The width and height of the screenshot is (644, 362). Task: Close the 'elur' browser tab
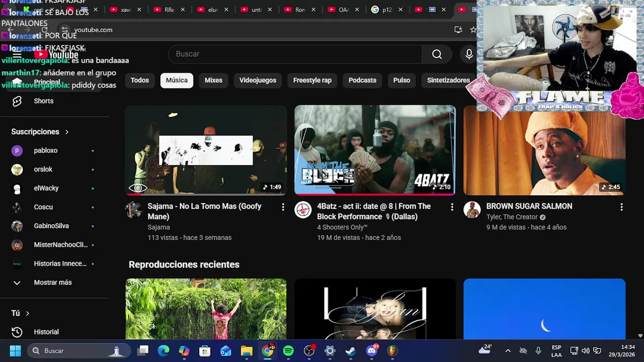(x=226, y=10)
